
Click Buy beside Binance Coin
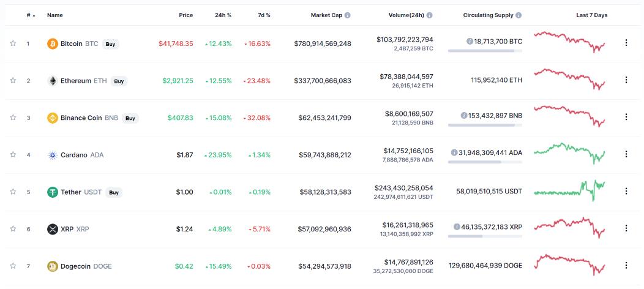130,118
